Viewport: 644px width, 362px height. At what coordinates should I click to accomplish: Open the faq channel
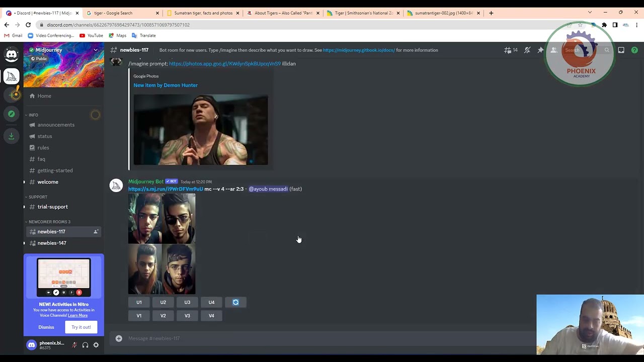tap(64, 159)
